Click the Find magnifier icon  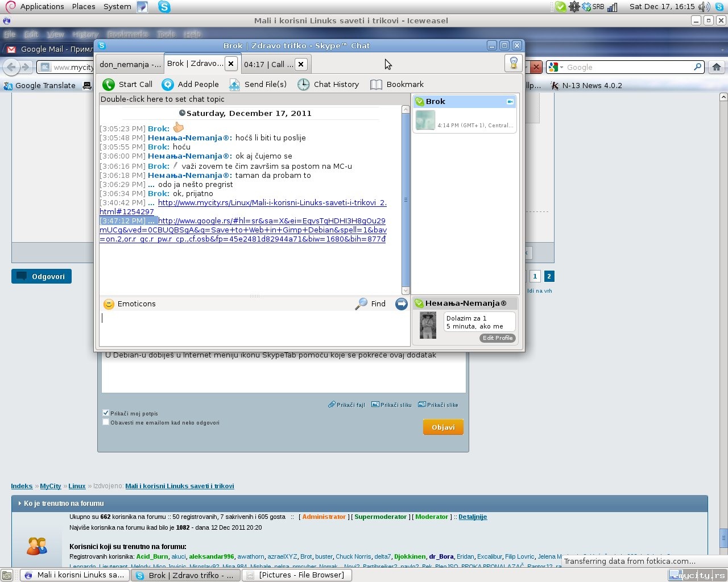(x=361, y=304)
